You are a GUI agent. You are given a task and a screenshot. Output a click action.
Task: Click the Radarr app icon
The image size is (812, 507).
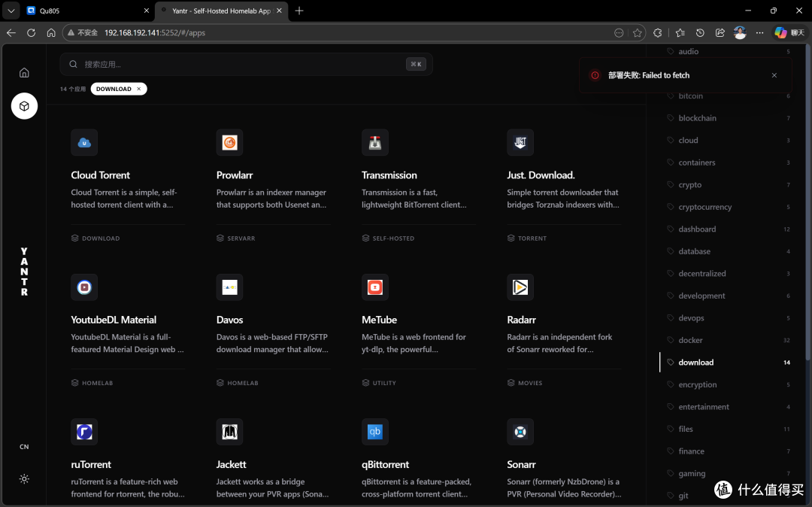[520, 287]
